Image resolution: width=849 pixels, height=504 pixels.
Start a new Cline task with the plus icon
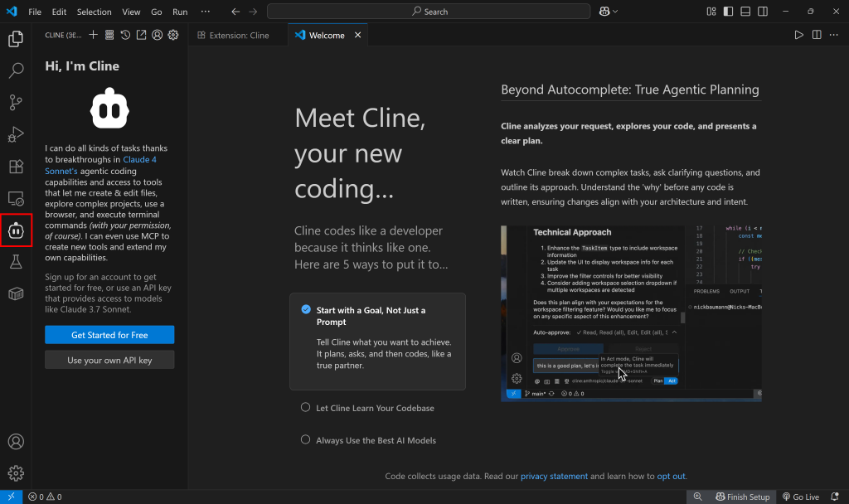coord(93,35)
